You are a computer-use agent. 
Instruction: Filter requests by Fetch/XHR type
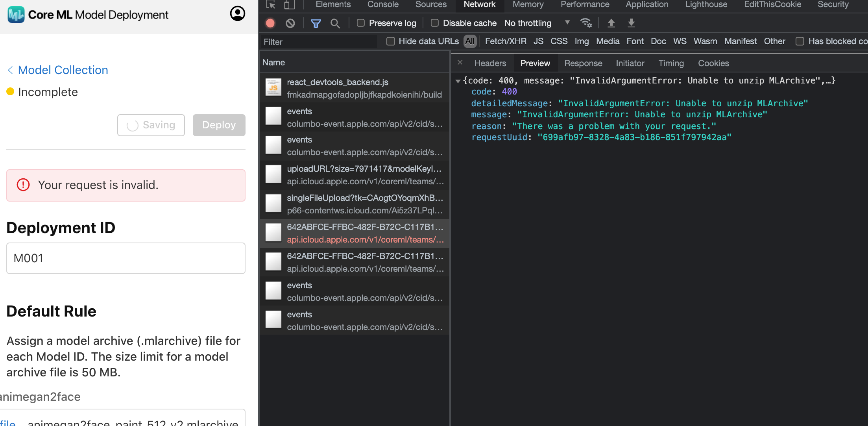(505, 41)
